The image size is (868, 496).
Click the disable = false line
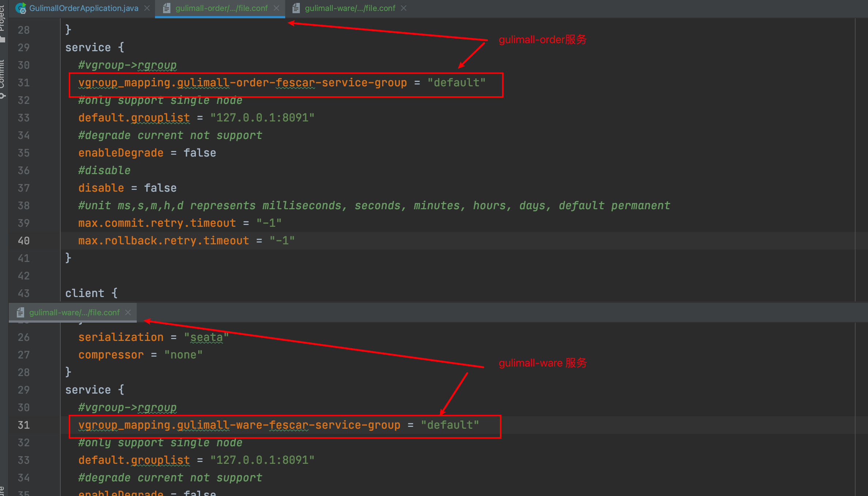click(127, 188)
